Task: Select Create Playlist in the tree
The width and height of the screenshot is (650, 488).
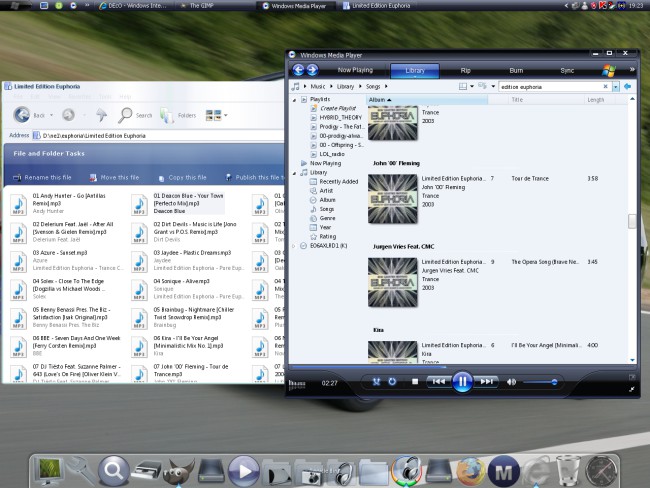Action: pos(337,108)
